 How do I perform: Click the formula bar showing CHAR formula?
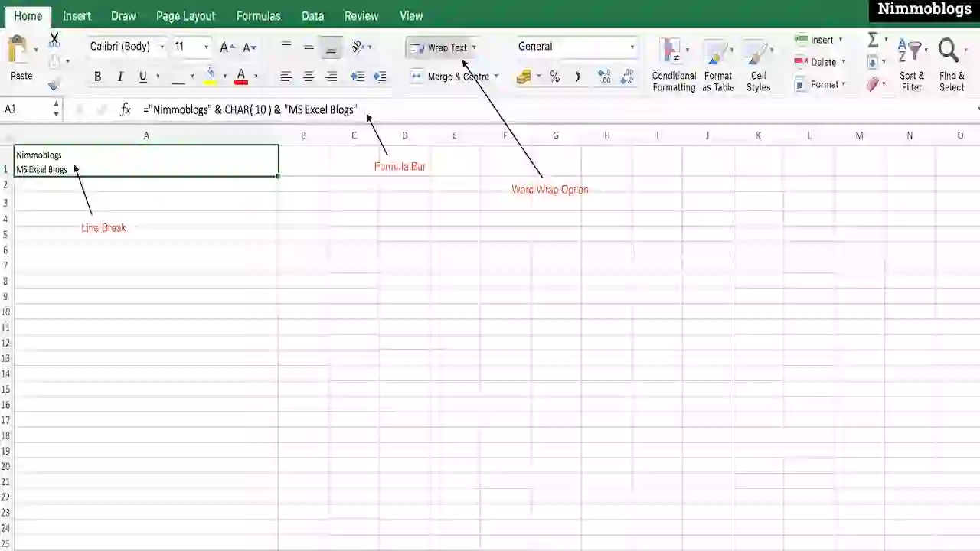coord(250,109)
